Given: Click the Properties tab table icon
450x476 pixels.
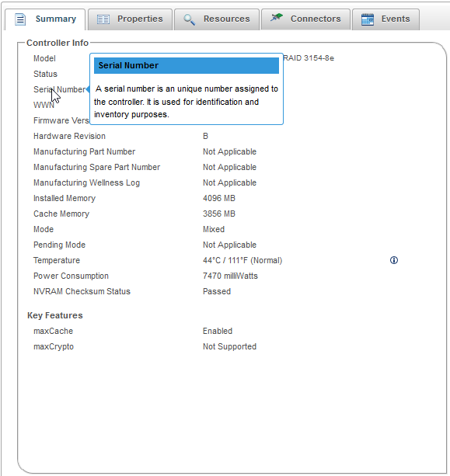Looking at the screenshot, I should (x=103, y=19).
